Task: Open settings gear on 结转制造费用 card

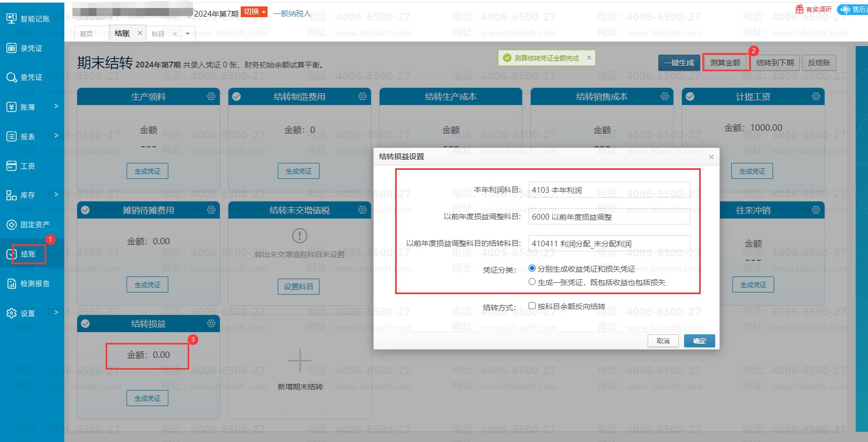Action: (362, 96)
